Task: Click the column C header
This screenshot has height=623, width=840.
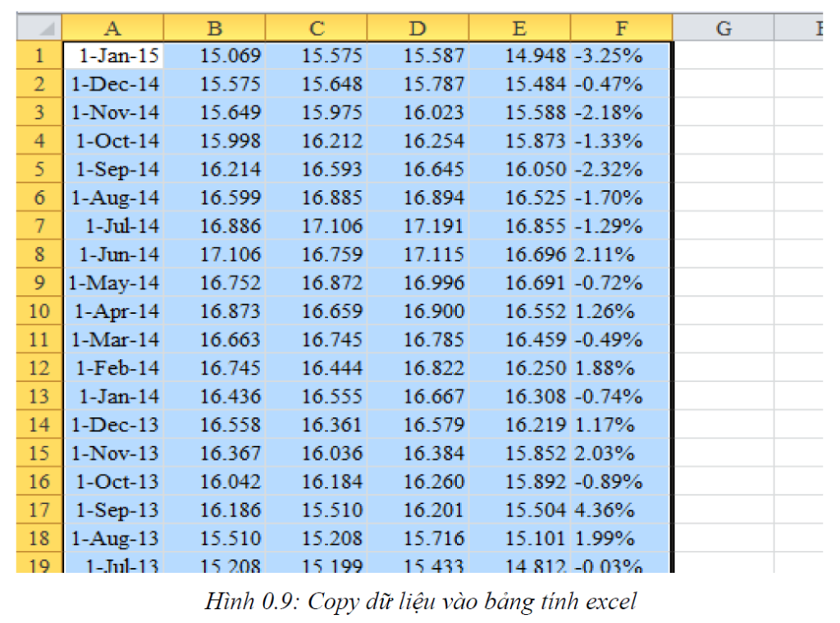Action: click(x=317, y=30)
